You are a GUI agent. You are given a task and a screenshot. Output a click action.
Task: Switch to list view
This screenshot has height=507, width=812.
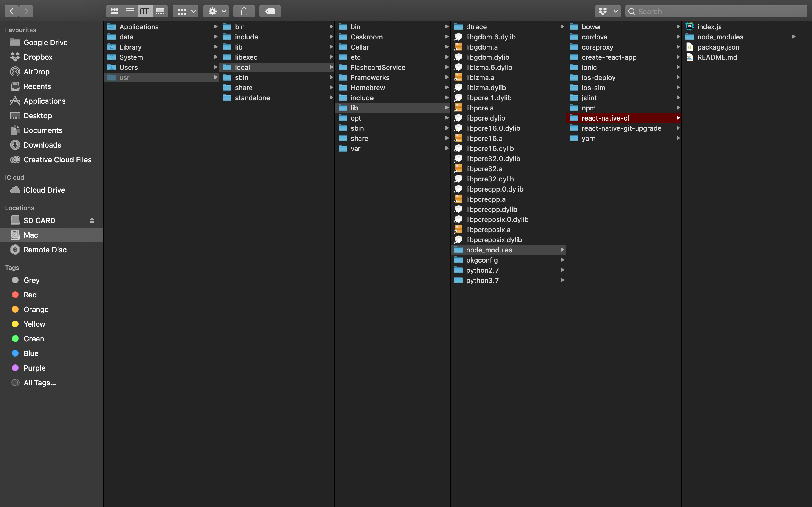pos(129,11)
